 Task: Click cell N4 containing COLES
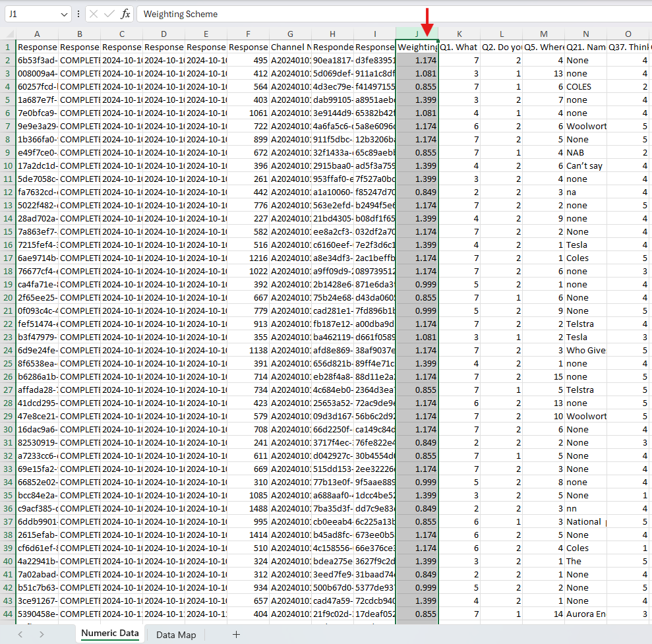585,87
